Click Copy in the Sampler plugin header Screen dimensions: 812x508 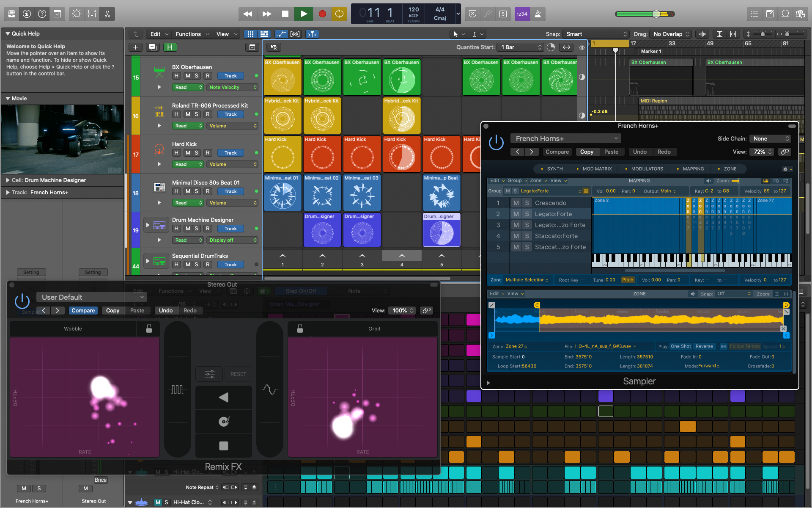pos(587,152)
